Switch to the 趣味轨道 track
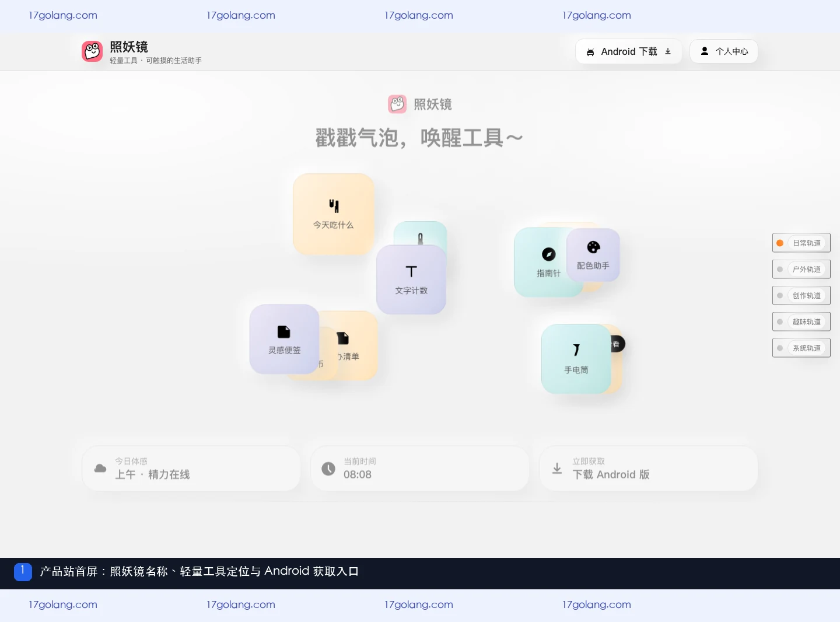This screenshot has height=622, width=840. point(801,322)
